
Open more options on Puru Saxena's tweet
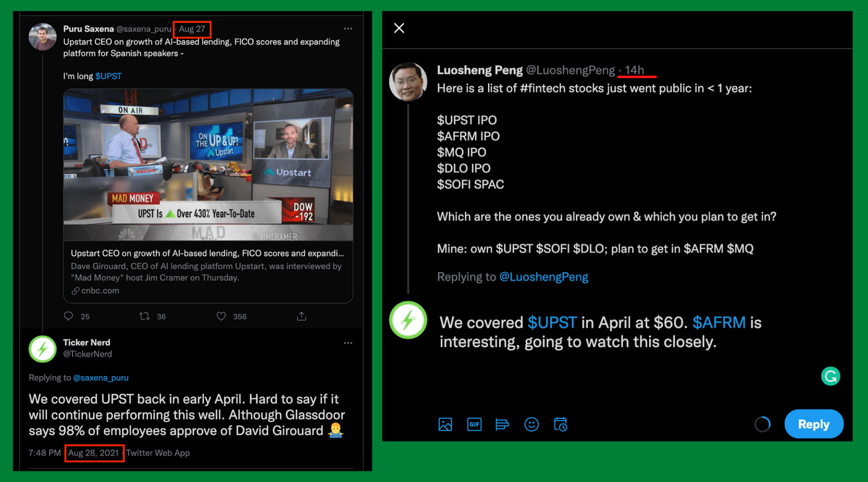(348, 28)
